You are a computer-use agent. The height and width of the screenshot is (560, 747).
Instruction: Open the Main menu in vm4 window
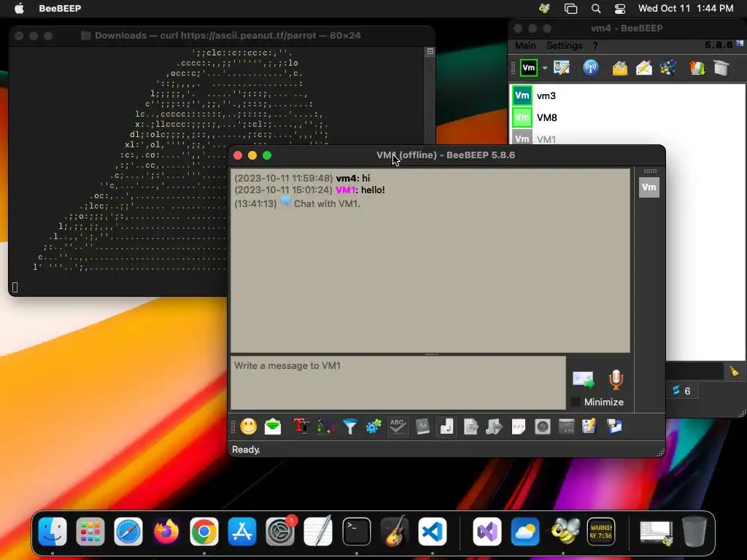(525, 45)
